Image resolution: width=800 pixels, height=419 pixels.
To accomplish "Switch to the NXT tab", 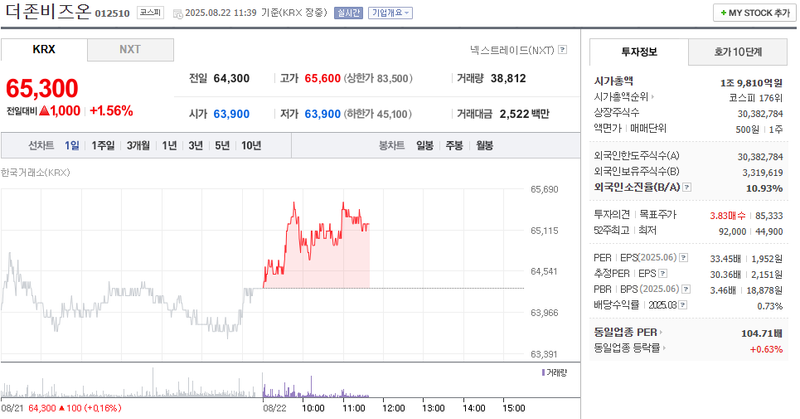I will [130, 50].
